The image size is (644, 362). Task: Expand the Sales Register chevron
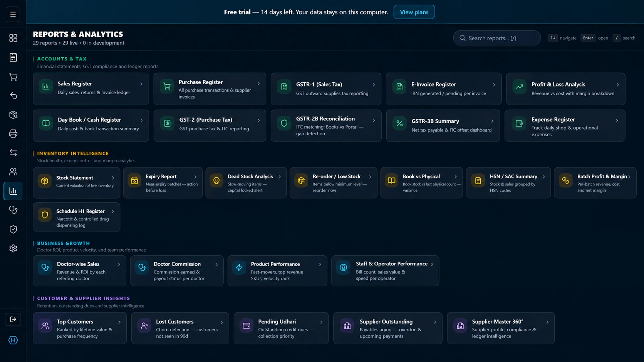coord(141,84)
